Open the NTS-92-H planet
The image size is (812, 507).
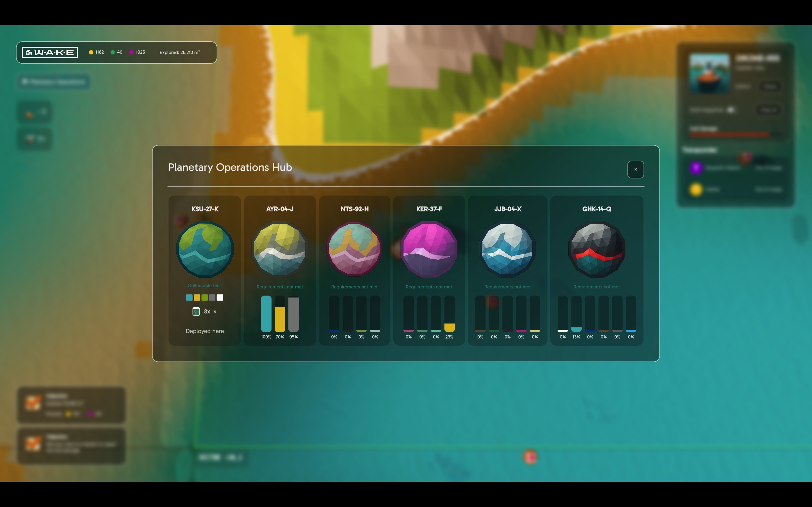pyautogui.click(x=354, y=248)
